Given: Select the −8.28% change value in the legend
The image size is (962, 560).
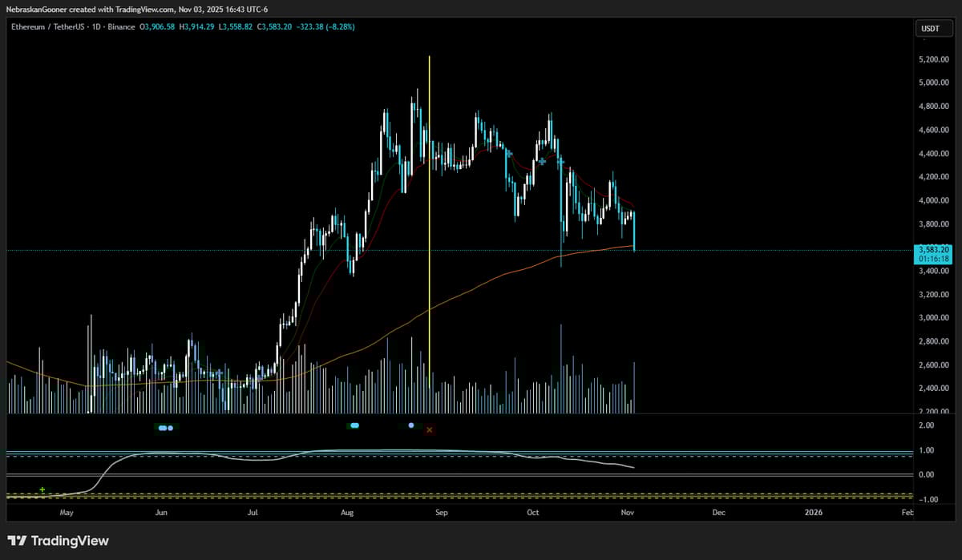Looking at the screenshot, I should point(339,26).
